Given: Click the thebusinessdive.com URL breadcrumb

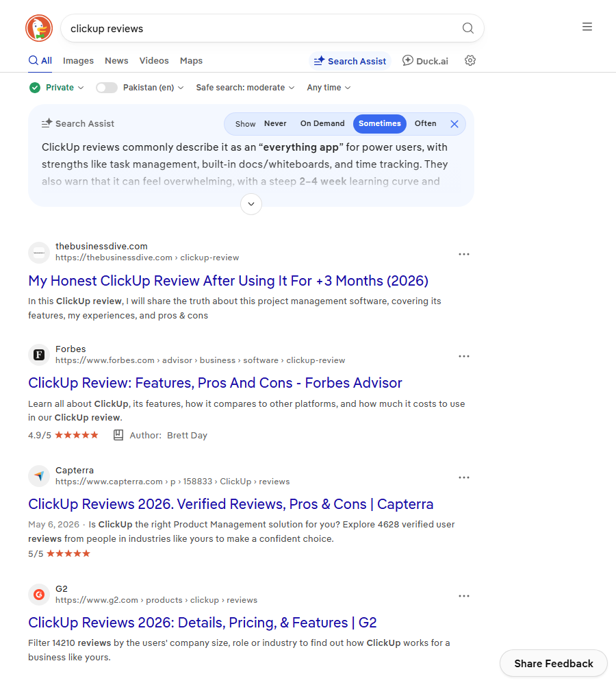Looking at the screenshot, I should pyautogui.click(x=147, y=258).
